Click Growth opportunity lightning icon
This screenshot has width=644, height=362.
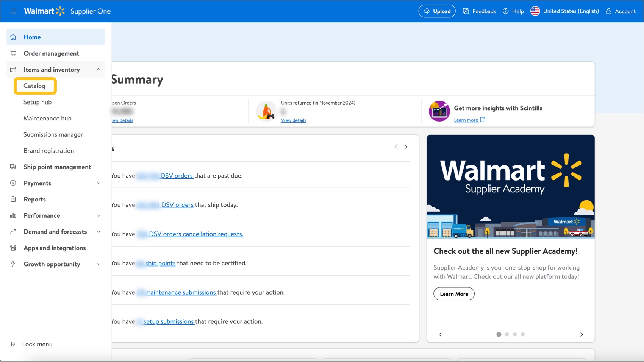[13, 264]
